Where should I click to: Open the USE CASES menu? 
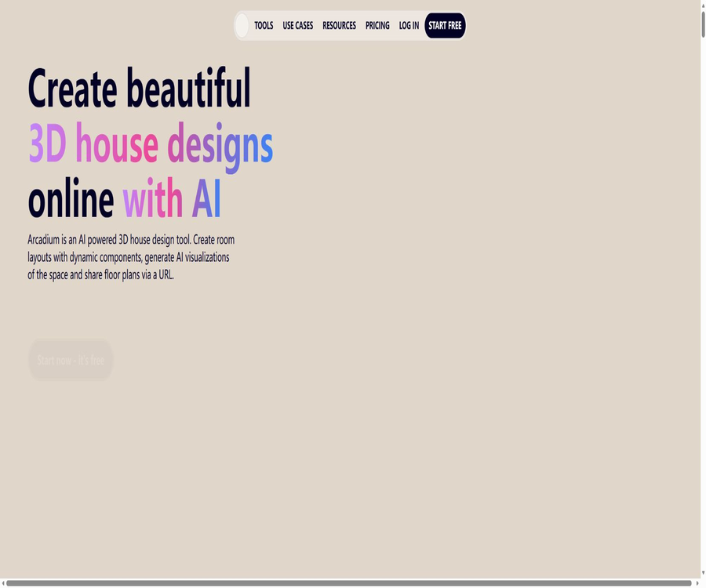pos(297,26)
